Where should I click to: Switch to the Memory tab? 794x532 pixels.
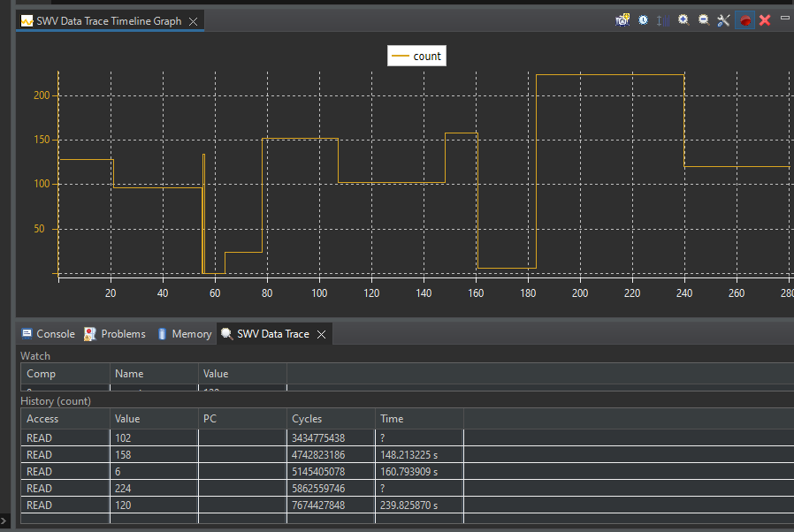[x=185, y=334]
